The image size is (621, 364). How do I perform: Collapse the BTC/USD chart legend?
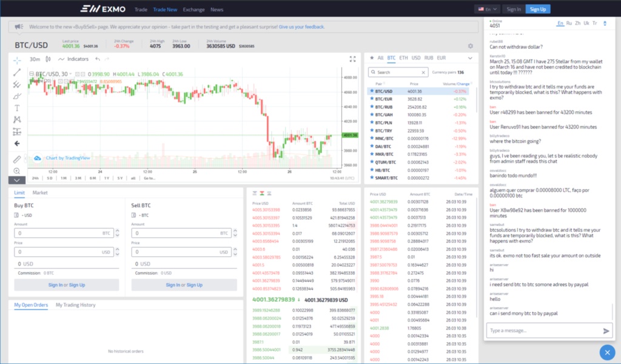(32, 74)
